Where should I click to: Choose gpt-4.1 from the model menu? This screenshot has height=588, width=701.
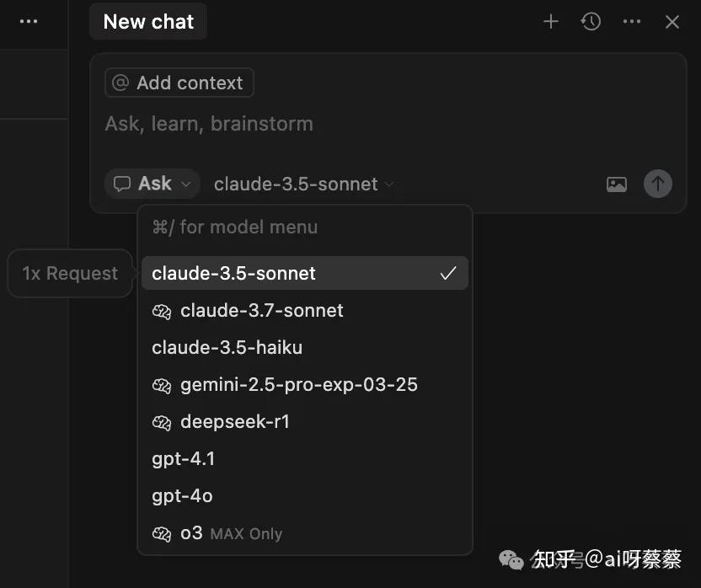184,459
